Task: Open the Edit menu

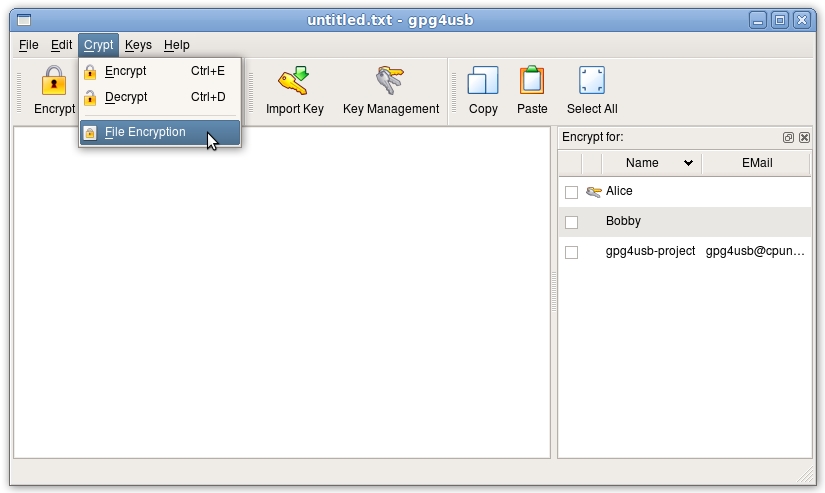Action: 61,45
